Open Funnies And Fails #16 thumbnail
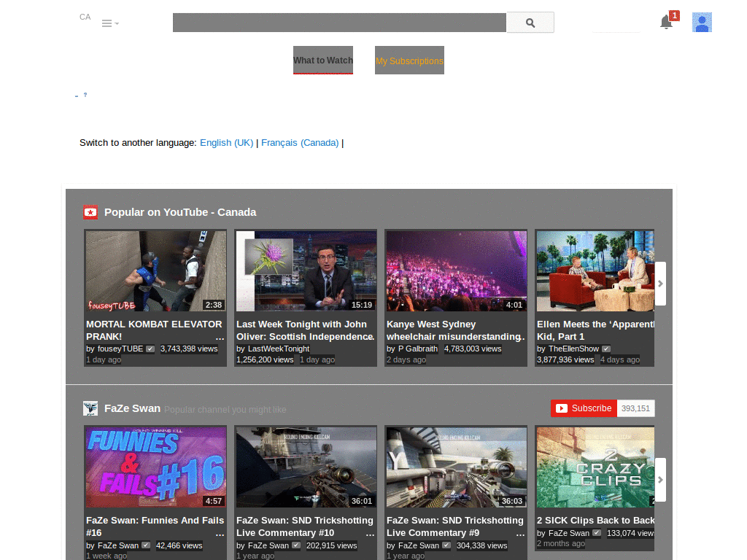Image resolution: width=747 pixels, height=560 pixels. click(x=156, y=467)
